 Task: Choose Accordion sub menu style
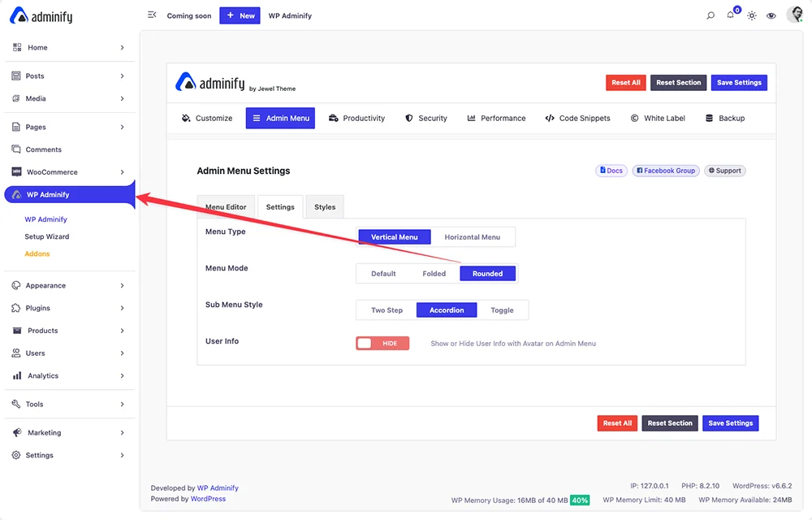[x=447, y=310]
